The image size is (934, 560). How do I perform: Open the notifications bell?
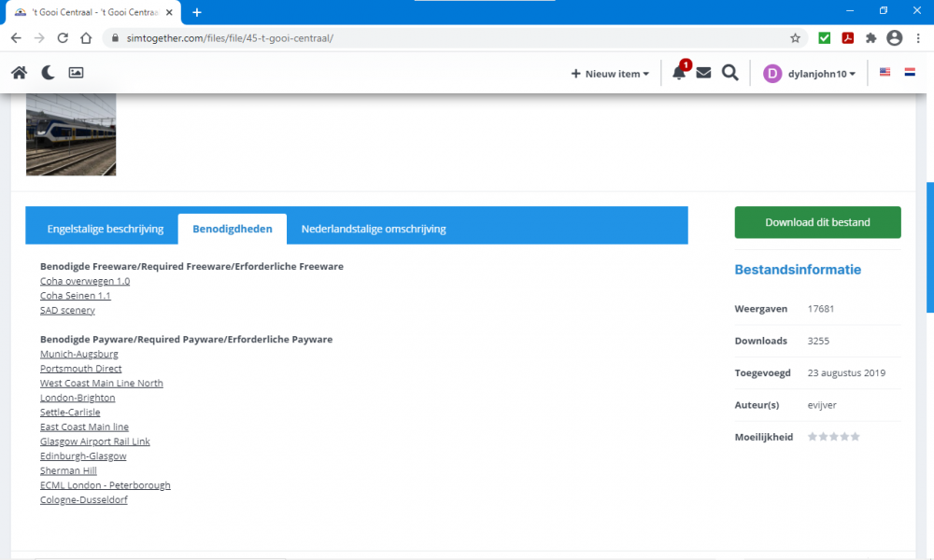click(679, 74)
